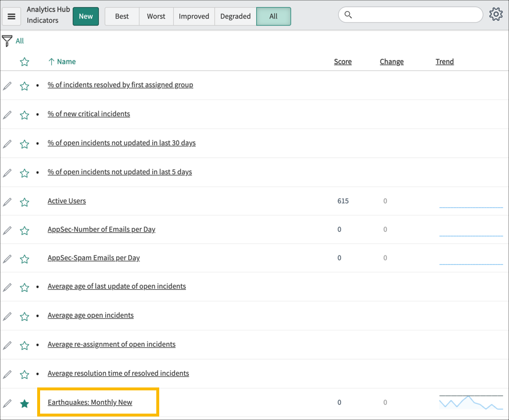Click the New indicators button
Viewport: 509px width, 420px height.
[x=85, y=16]
